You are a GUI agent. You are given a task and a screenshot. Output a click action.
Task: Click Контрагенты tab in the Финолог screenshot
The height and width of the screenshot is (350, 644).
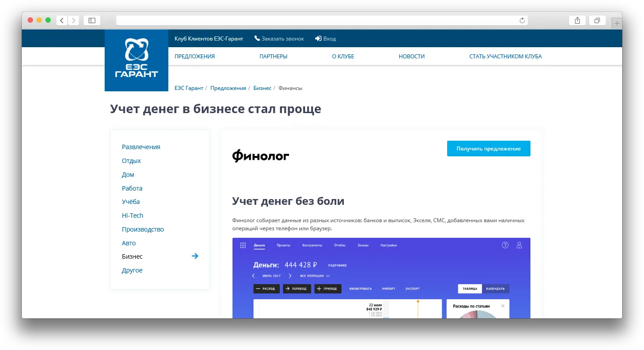313,245
